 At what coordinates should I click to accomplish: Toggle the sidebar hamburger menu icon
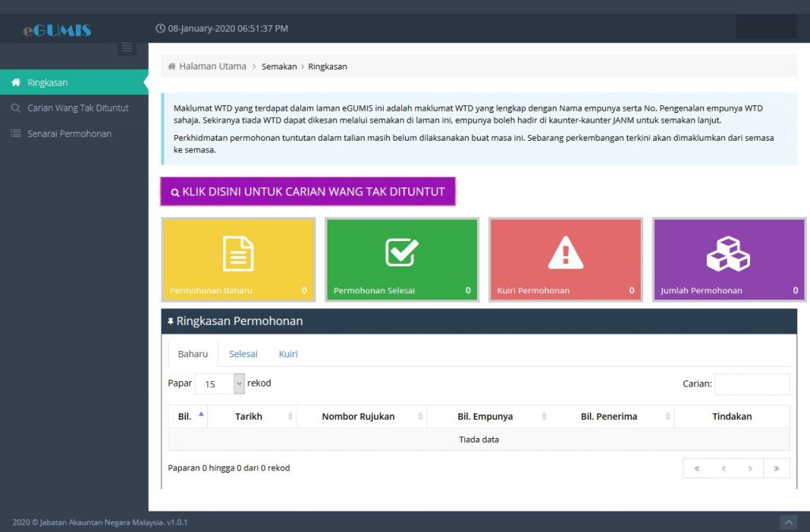tap(127, 47)
